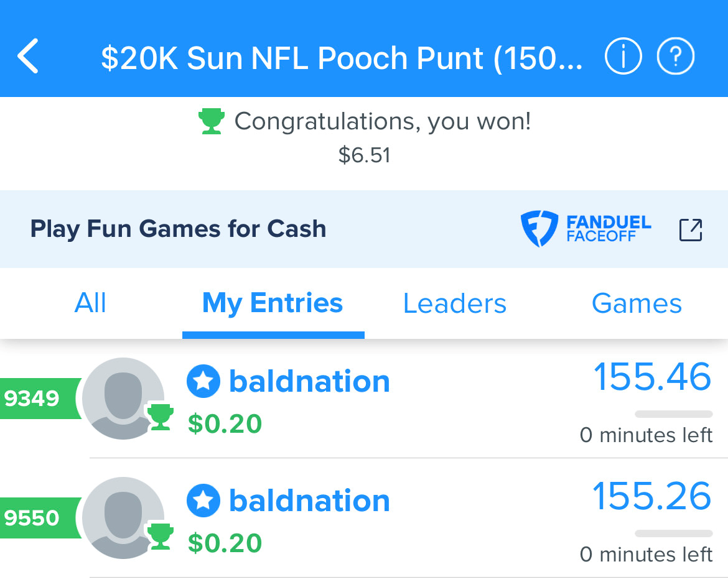728x582 pixels.
Task: Go back using the left arrow
Action: (x=28, y=56)
